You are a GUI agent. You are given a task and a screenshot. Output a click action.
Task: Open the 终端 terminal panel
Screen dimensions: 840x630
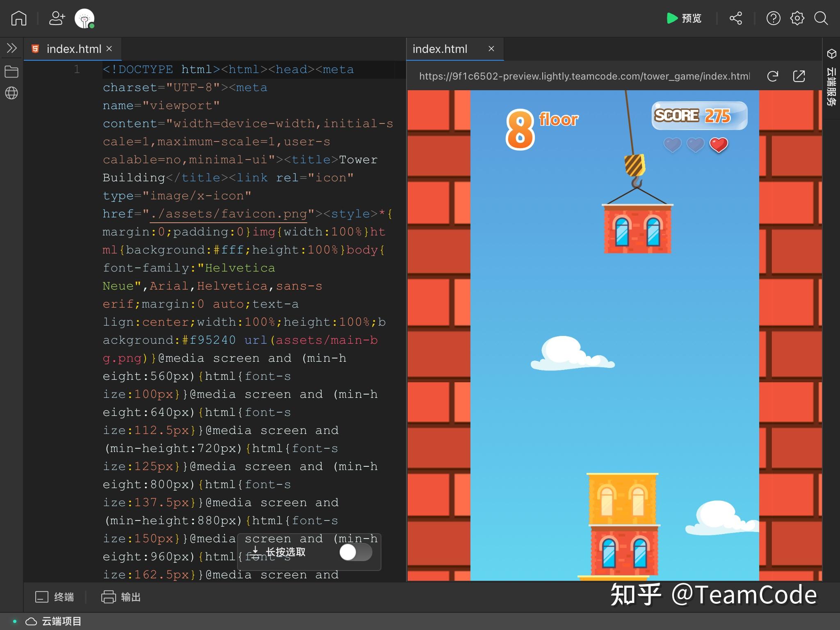click(55, 597)
